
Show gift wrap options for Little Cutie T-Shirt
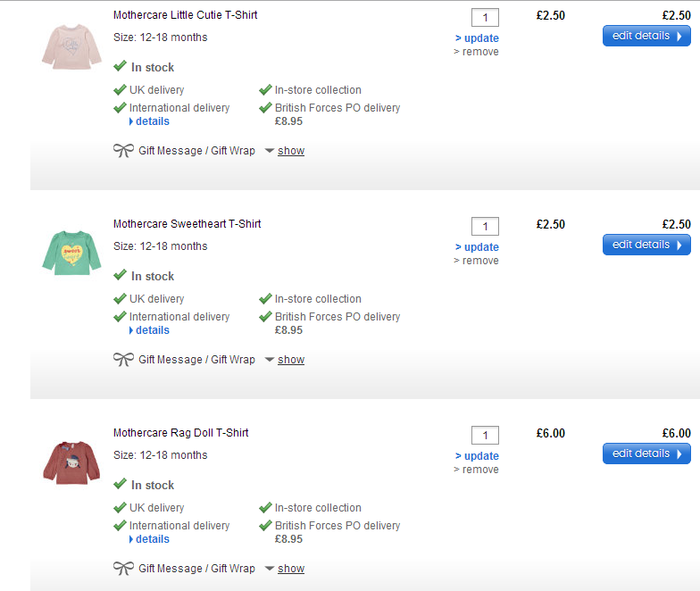click(290, 151)
